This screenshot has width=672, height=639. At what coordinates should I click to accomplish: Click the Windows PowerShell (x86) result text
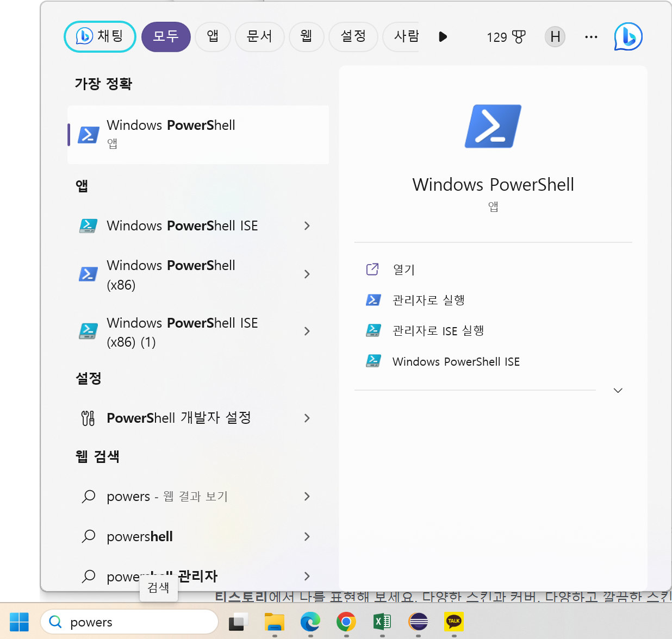point(171,275)
